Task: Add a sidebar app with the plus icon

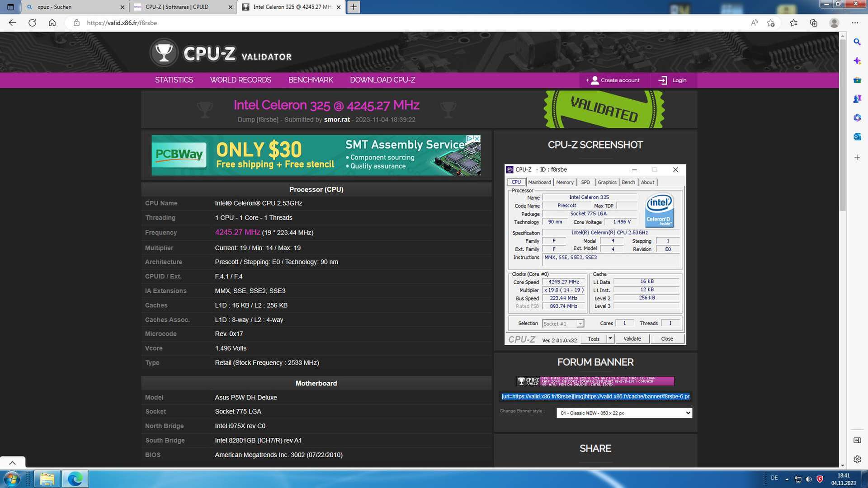Action: point(857,157)
